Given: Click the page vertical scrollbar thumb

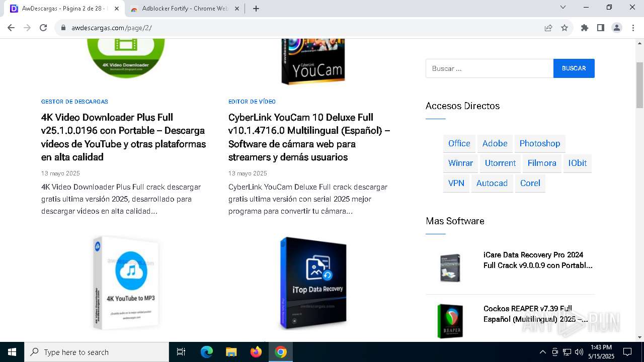Looking at the screenshot, I should (x=639, y=85).
